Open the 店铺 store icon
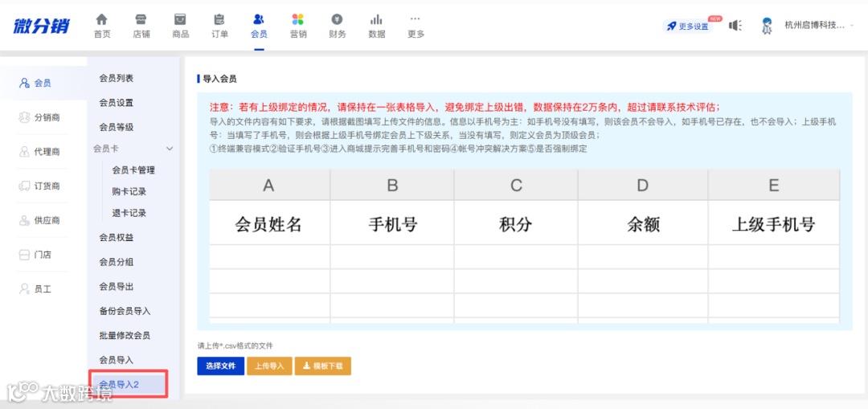The height and width of the screenshot is (409, 868). click(x=141, y=19)
